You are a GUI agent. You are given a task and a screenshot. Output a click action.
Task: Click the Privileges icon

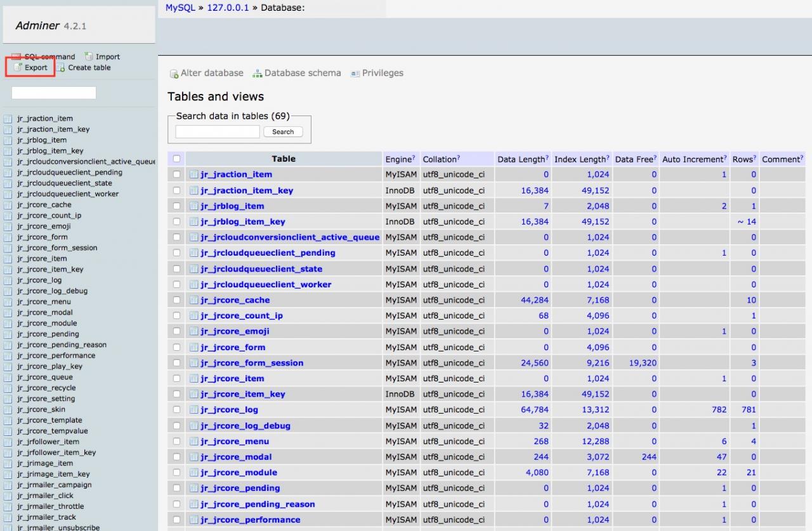[x=355, y=74]
